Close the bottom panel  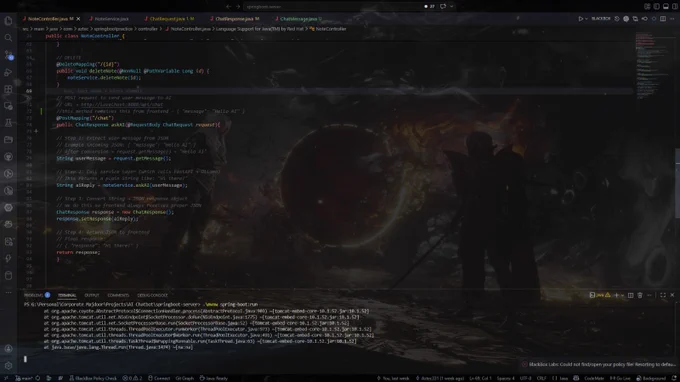point(672,295)
